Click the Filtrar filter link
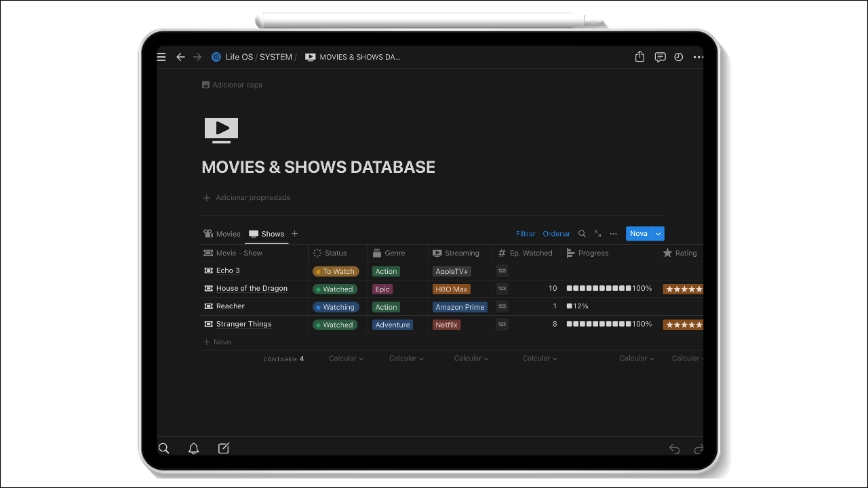 [526, 234]
